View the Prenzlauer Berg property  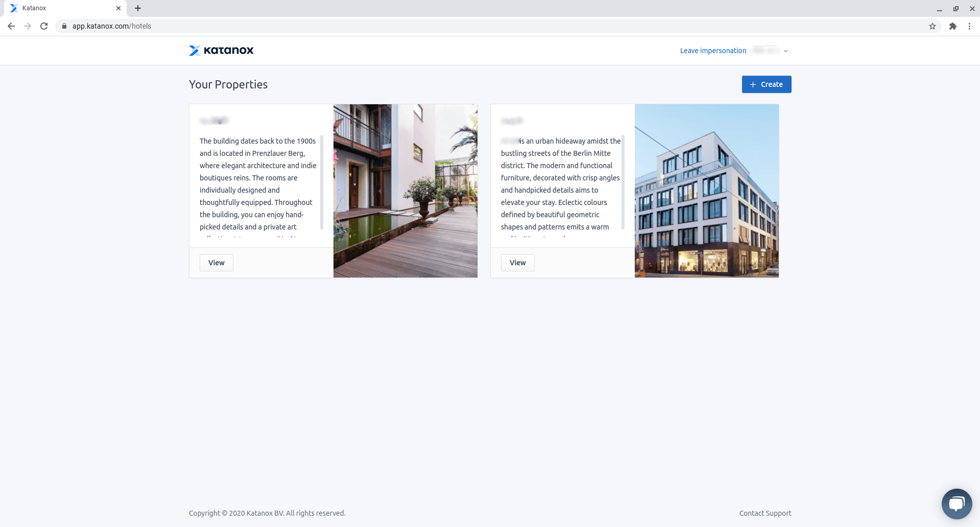[x=216, y=263]
